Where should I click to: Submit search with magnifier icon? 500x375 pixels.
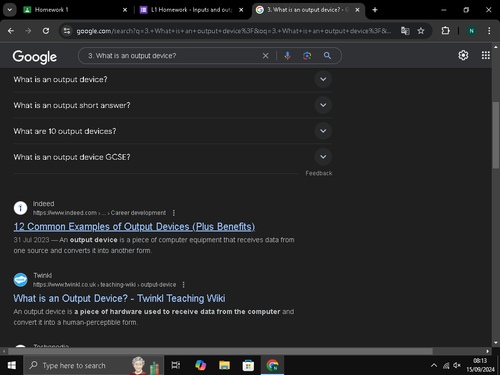pyautogui.click(x=327, y=56)
